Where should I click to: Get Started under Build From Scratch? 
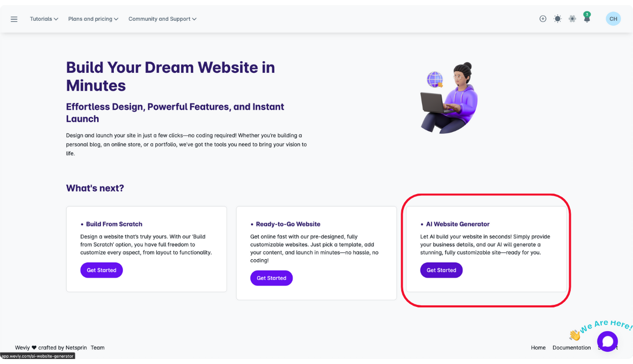102,270
